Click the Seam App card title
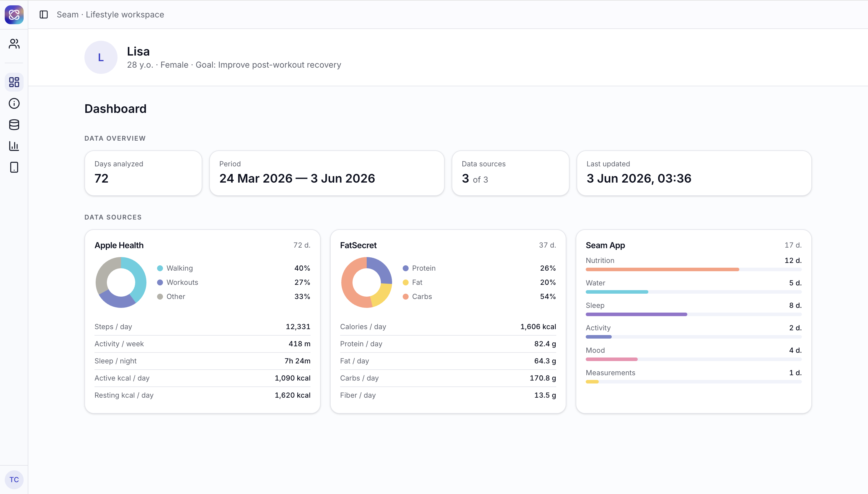This screenshot has width=868, height=494. pyautogui.click(x=605, y=245)
